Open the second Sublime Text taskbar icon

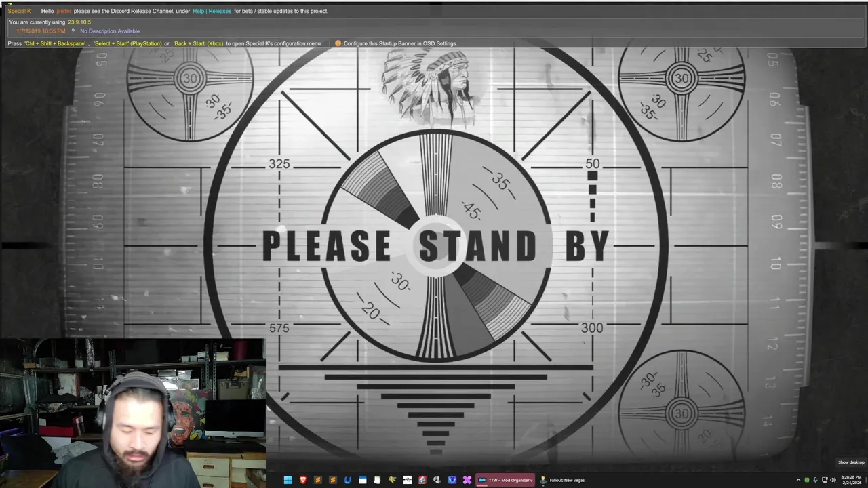333,480
